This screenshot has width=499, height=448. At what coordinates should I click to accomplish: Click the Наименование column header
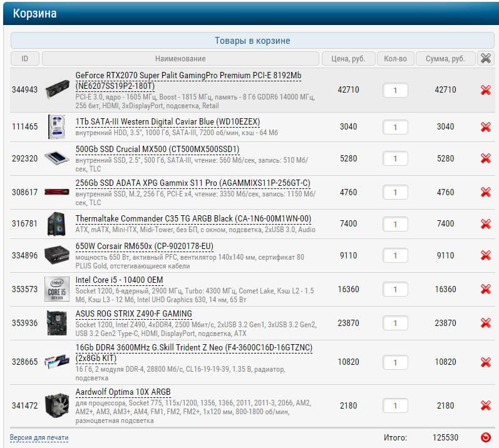coord(180,59)
